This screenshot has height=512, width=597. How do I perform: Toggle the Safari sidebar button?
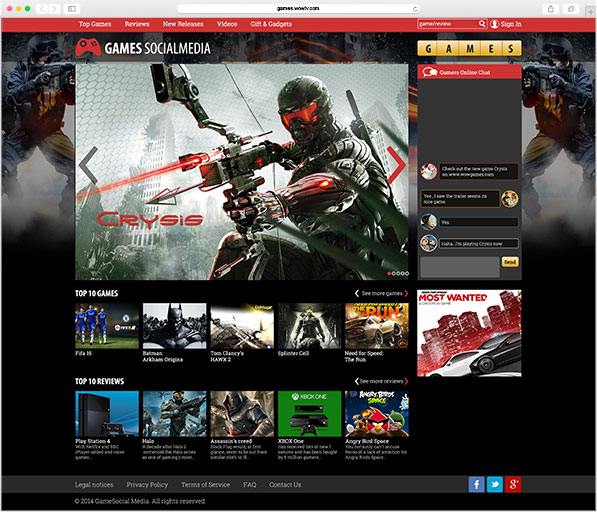[72, 8]
